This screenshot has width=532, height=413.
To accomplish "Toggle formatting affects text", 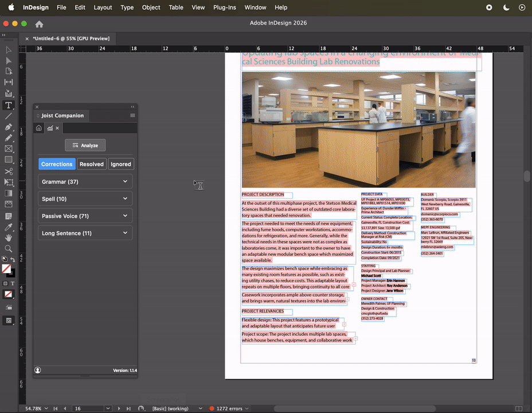I will click(13, 283).
